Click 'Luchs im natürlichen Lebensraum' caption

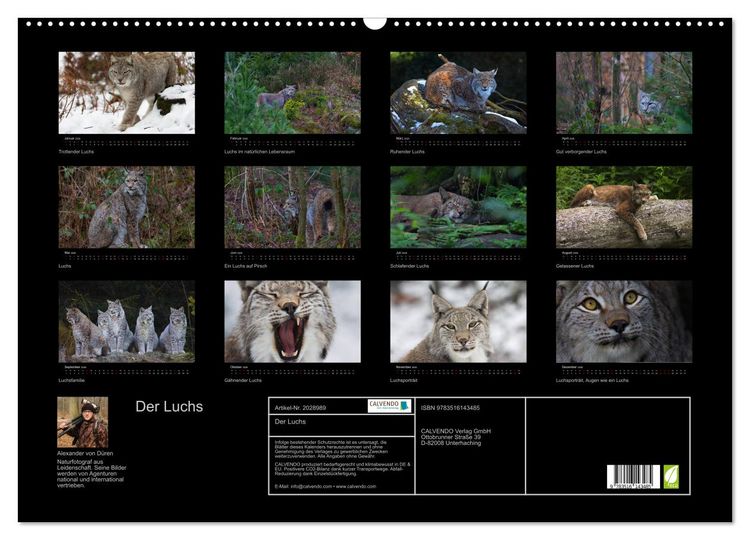[260, 152]
